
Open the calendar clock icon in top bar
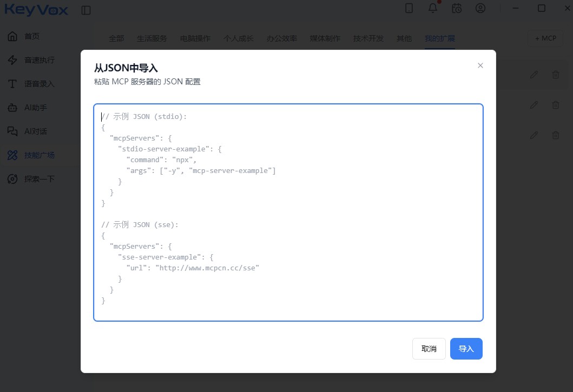coord(457,8)
